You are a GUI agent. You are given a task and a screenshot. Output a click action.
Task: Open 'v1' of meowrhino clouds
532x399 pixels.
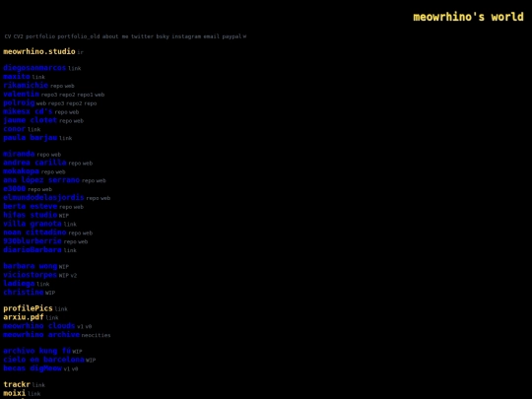80,327
